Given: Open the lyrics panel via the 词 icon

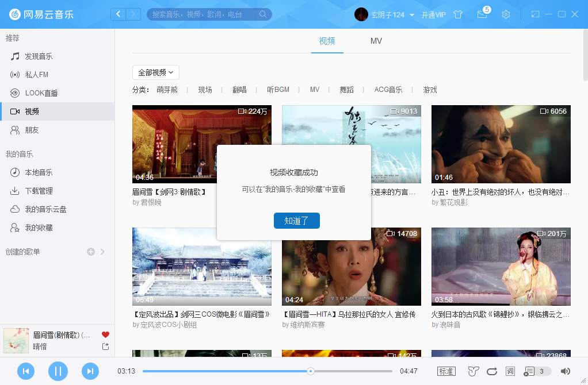Looking at the screenshot, I should [x=510, y=371].
